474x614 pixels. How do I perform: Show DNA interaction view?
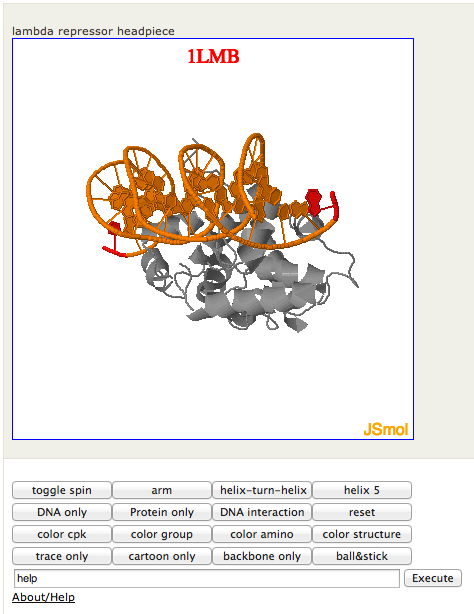pos(262,512)
